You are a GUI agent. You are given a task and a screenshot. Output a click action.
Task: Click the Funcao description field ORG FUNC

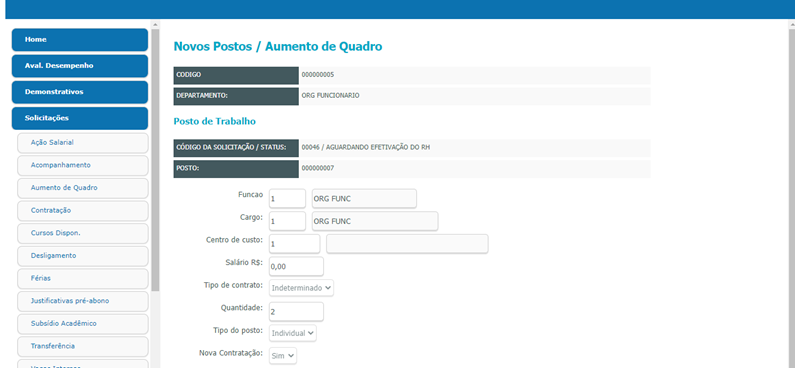pyautogui.click(x=364, y=199)
